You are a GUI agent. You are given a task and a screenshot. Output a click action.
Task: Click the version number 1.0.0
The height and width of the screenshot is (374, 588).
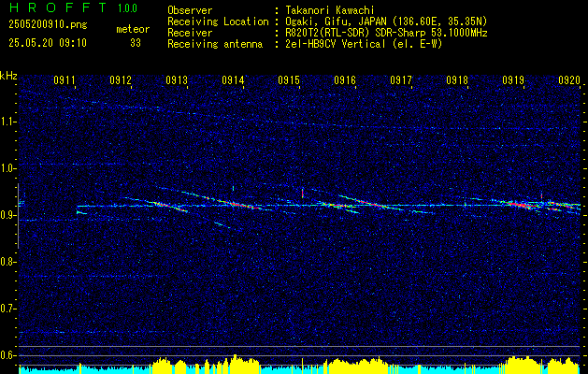(x=127, y=8)
